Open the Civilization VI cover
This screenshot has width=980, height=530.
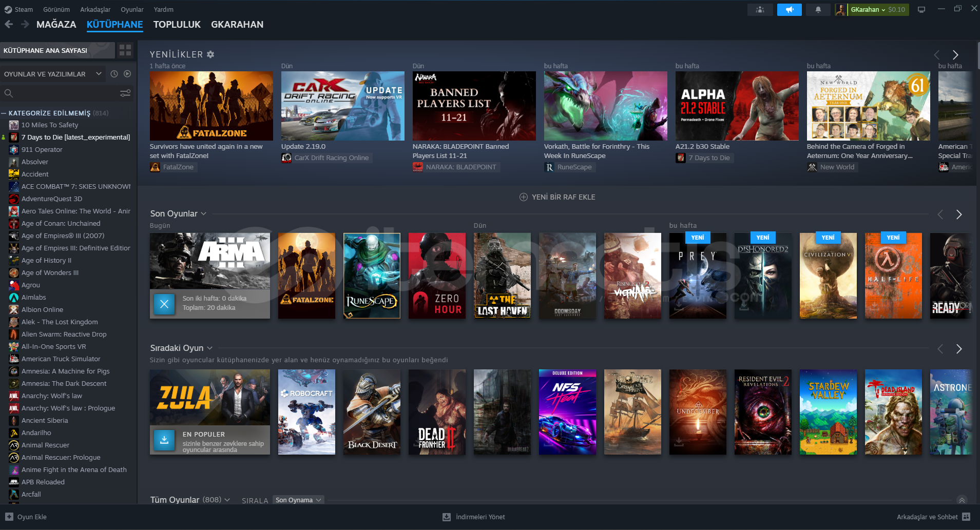[828, 276]
